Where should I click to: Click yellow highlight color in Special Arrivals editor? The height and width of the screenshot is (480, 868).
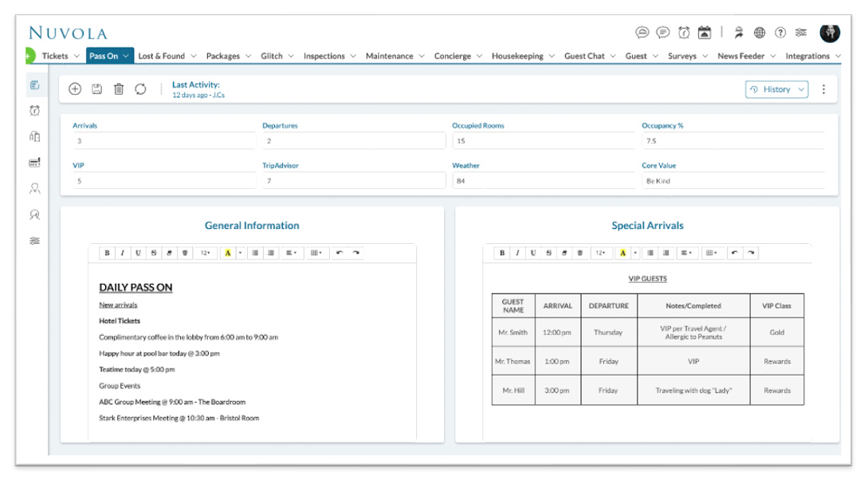click(x=623, y=253)
